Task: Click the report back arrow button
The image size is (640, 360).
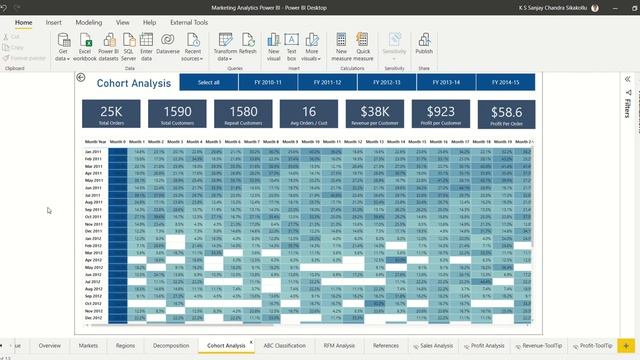Action: [x=81, y=78]
